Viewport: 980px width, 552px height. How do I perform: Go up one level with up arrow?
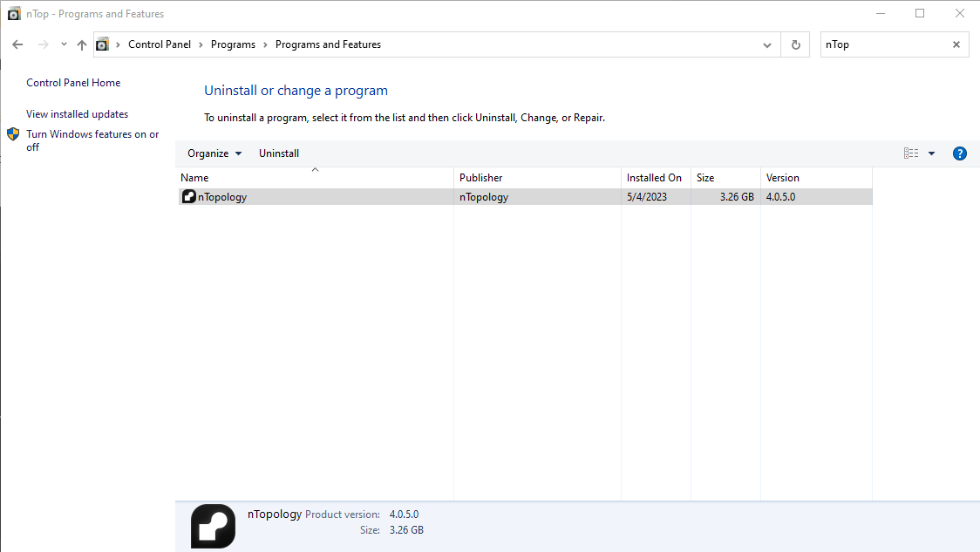coord(82,44)
